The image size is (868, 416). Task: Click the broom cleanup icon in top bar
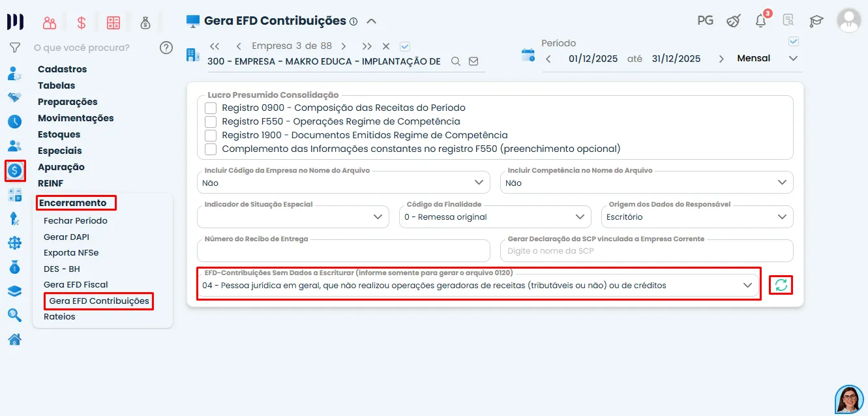click(x=733, y=20)
